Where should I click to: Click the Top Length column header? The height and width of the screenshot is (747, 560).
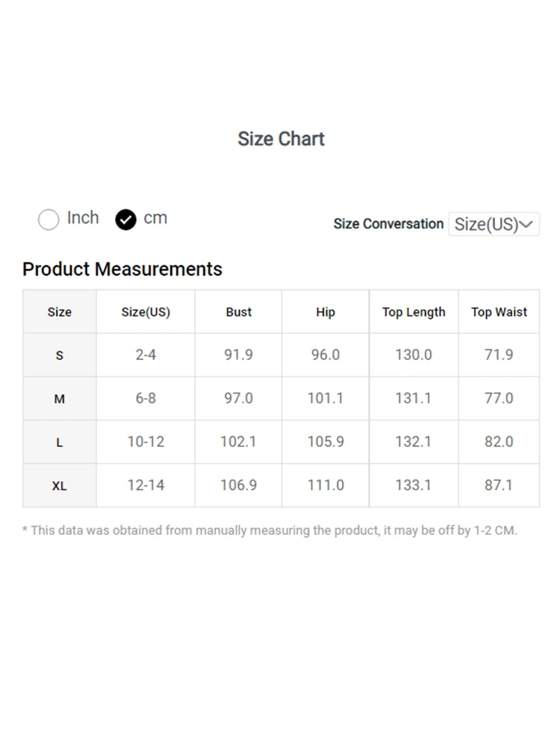coord(414,312)
